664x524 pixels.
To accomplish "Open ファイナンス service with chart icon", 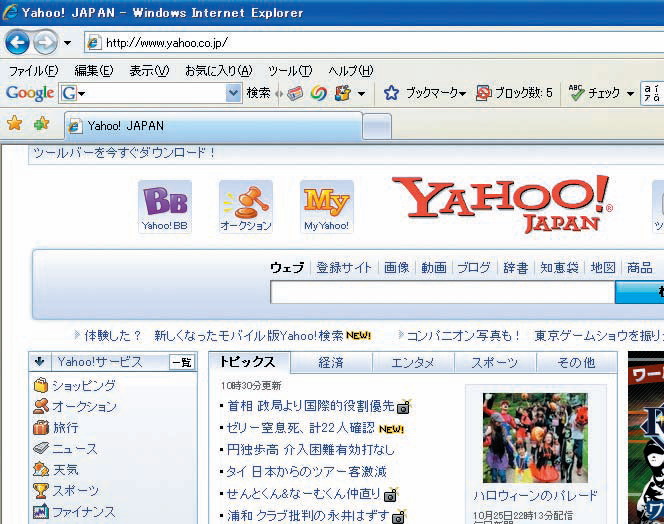I will (x=75, y=512).
